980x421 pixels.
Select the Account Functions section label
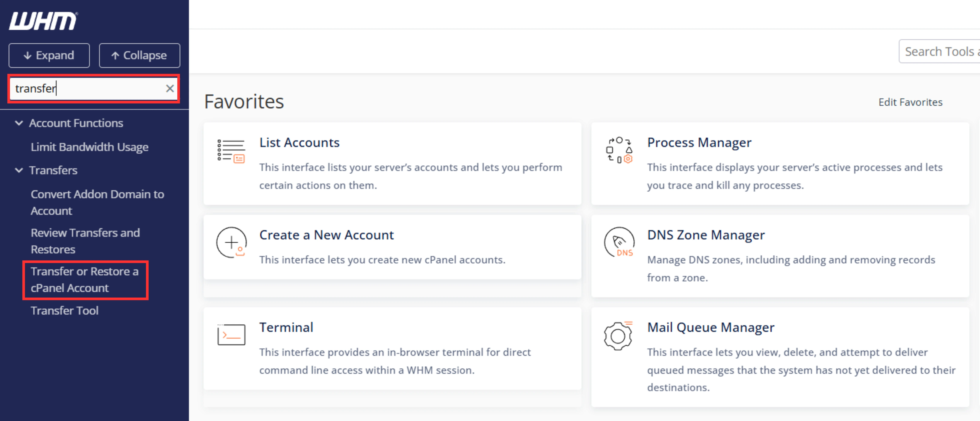tap(76, 123)
